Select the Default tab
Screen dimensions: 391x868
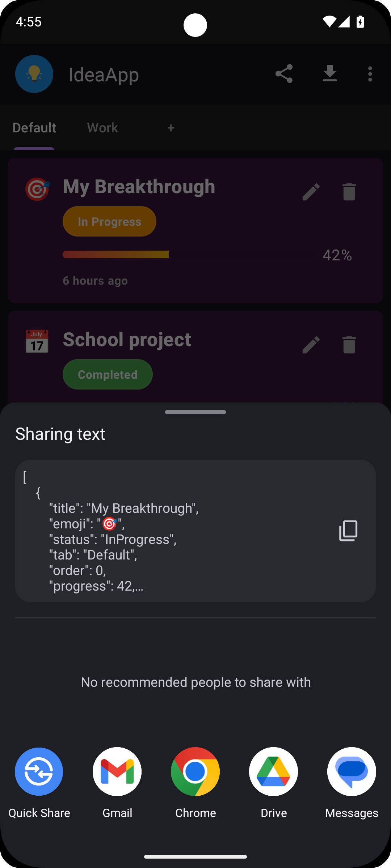pos(34,128)
